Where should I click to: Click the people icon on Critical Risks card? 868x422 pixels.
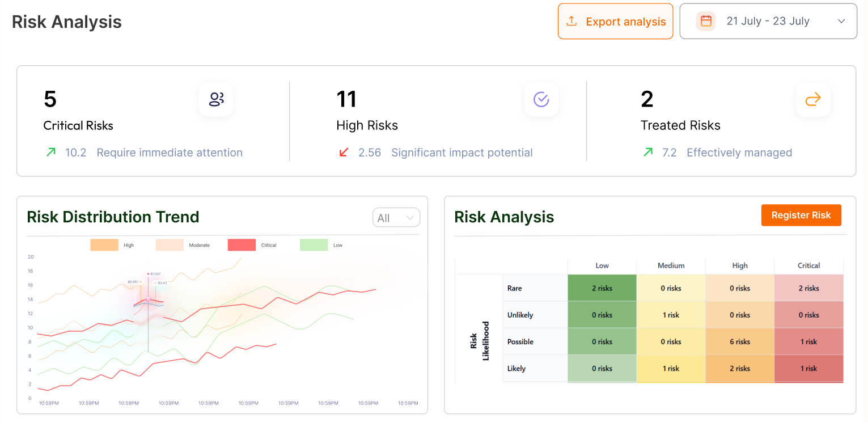pos(216,100)
